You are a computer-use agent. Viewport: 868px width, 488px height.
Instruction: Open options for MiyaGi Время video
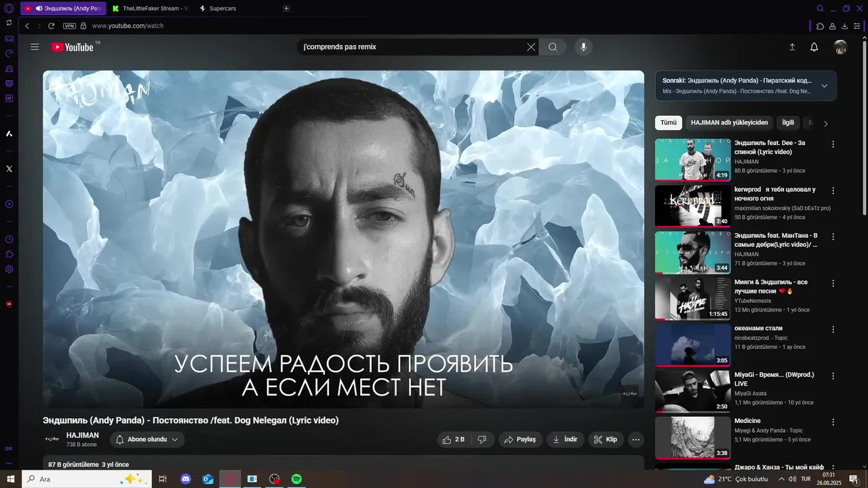click(x=833, y=375)
